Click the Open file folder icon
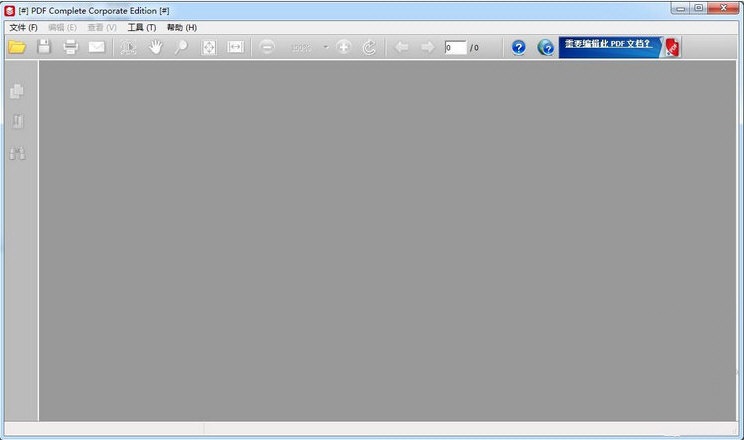The image size is (744, 440). click(x=17, y=47)
